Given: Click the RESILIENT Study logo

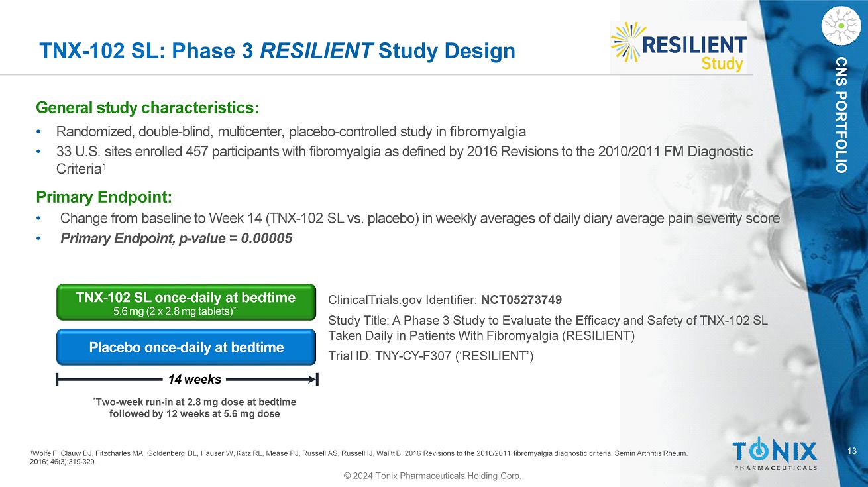Looking at the screenshot, I should [678, 46].
